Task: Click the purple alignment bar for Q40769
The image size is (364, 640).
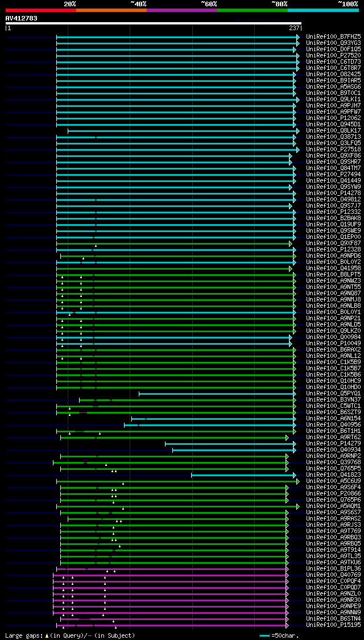Action: tap(170, 575)
